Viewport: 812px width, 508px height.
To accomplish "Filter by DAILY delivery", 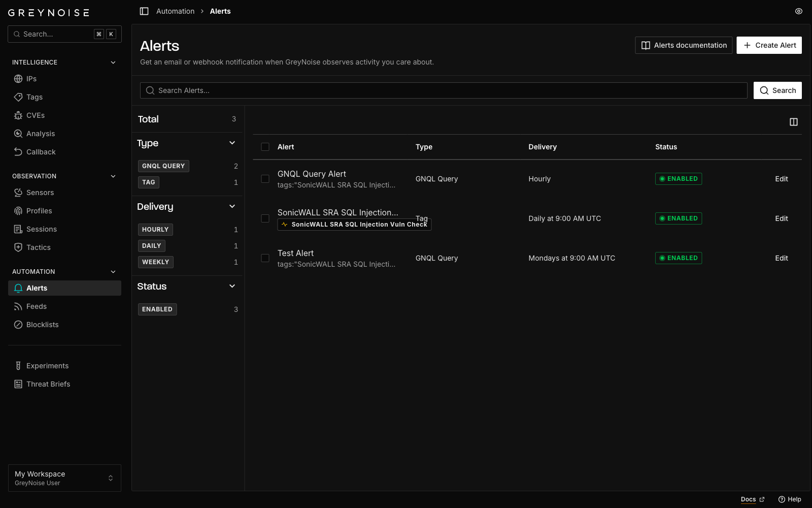I will tap(152, 246).
